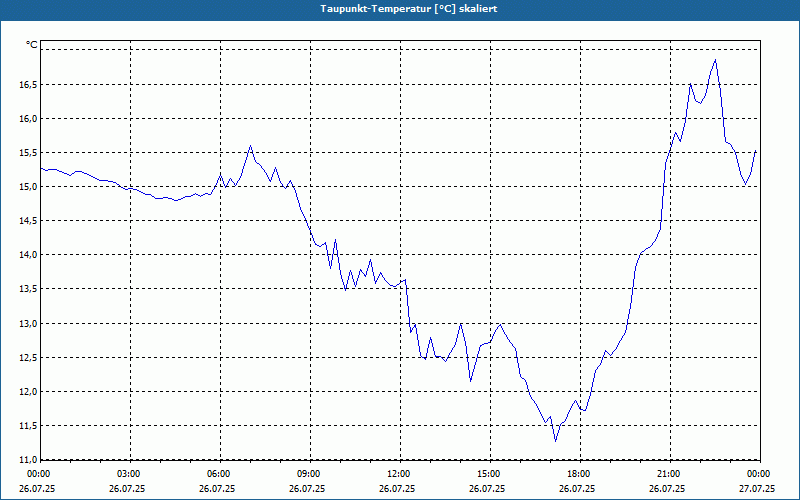Click the curve's lowest point after 17:00

pos(556,441)
